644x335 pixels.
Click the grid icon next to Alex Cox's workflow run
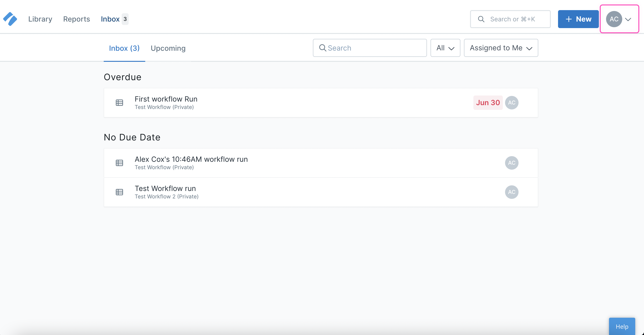click(119, 163)
